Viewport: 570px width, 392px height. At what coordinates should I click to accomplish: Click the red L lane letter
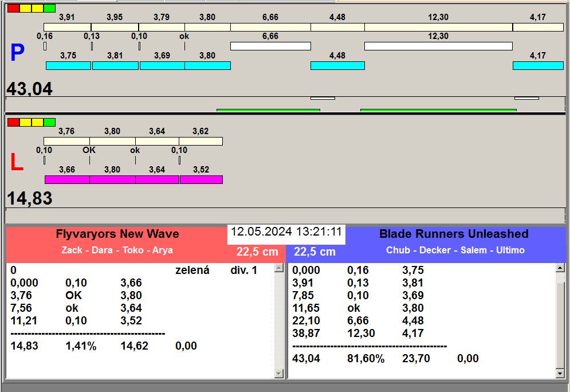[17, 163]
